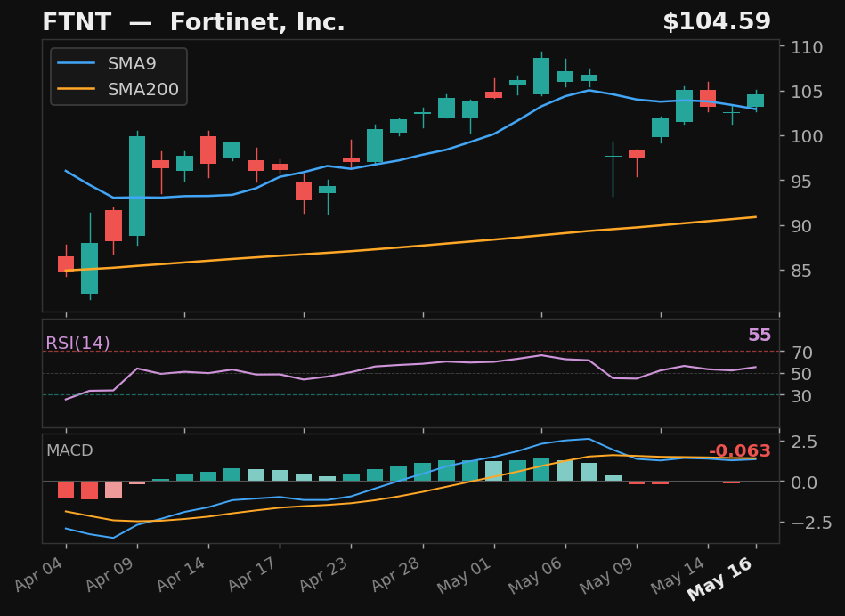Image resolution: width=845 pixels, height=616 pixels.
Task: Click the MACD value -0.063
Action: [739, 451]
